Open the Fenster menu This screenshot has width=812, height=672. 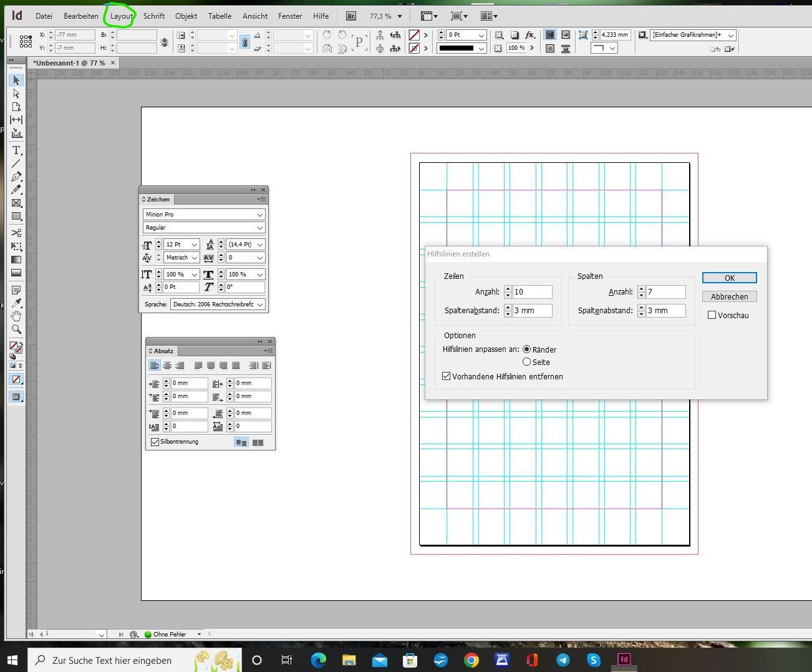point(290,16)
